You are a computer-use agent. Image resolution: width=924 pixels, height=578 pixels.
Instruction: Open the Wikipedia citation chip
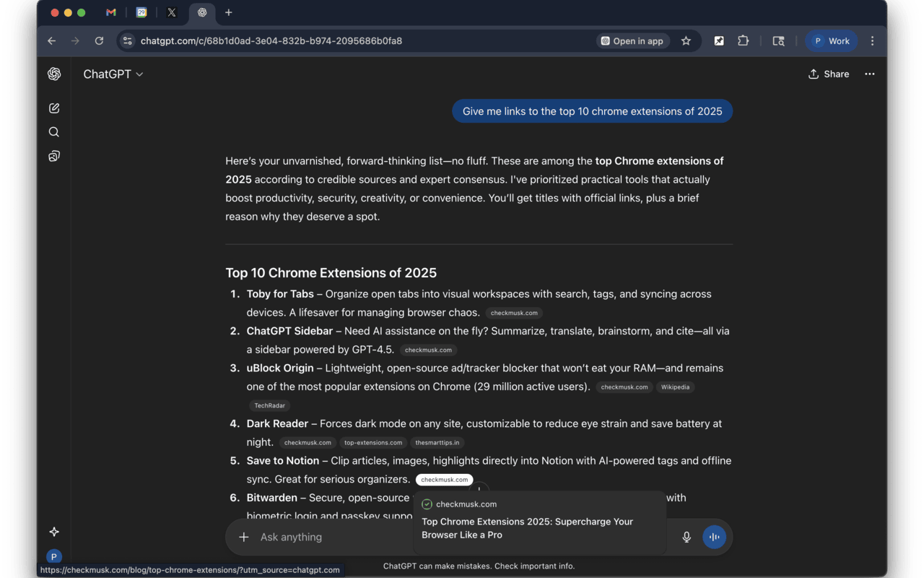[x=676, y=387]
